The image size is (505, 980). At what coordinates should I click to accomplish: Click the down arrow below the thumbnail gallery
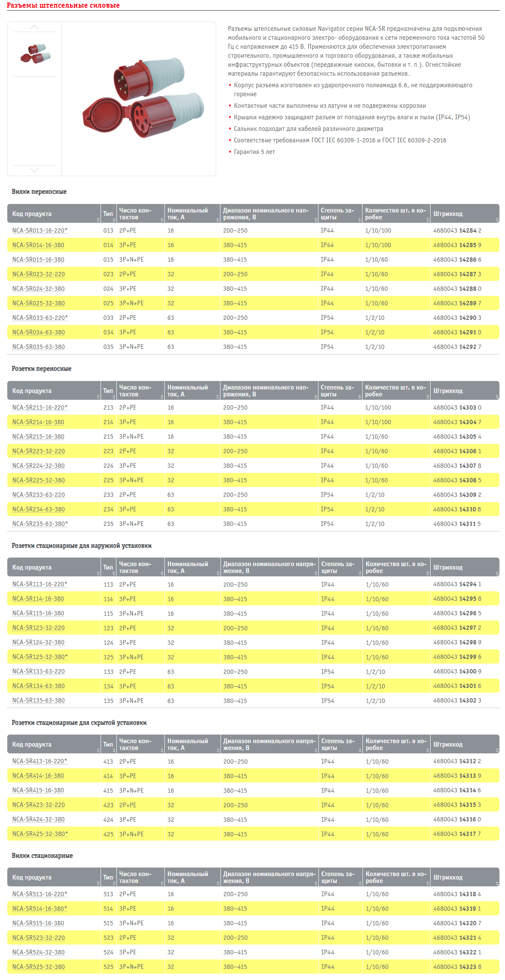pos(34,170)
